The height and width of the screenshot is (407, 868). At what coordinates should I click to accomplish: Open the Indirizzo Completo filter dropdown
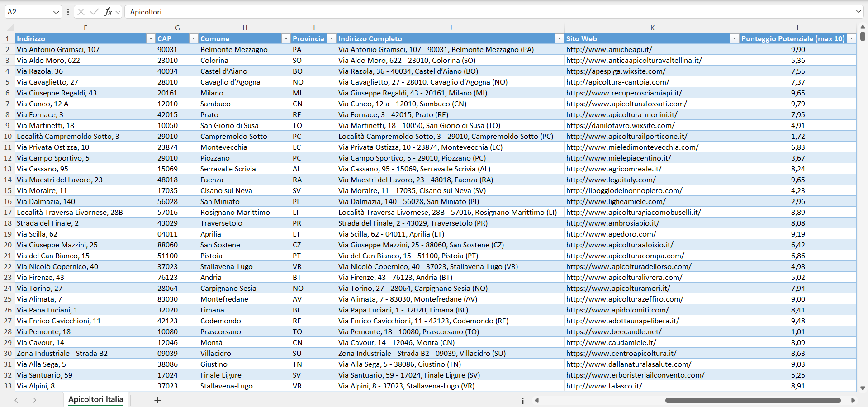[560, 38]
